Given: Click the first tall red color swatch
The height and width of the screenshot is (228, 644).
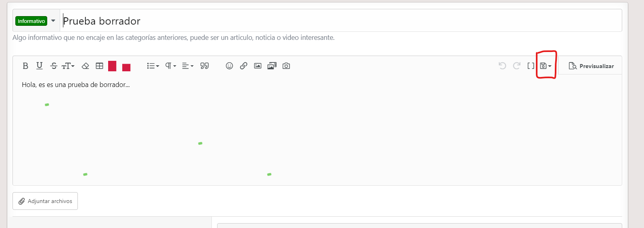Looking at the screenshot, I should tap(112, 66).
